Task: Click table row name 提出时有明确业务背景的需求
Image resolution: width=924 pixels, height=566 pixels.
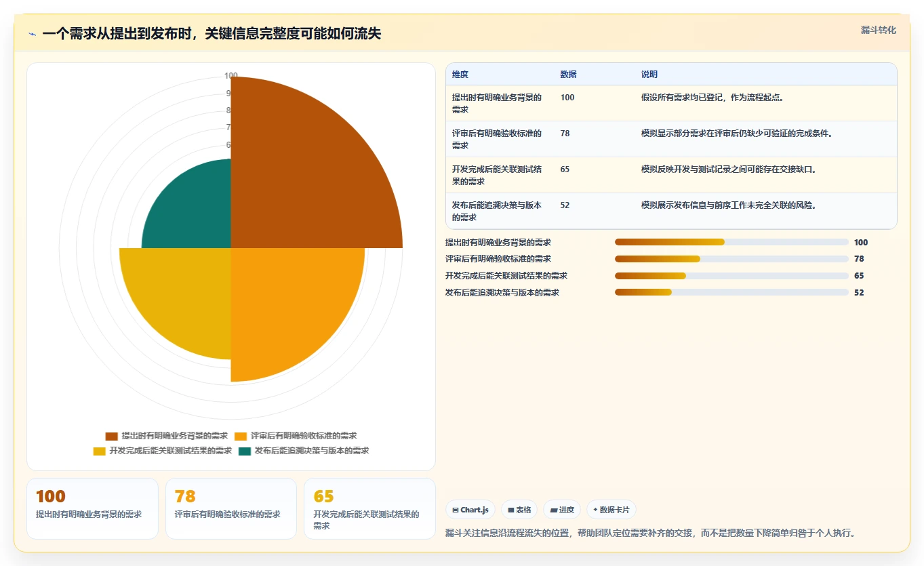Action: (x=498, y=103)
